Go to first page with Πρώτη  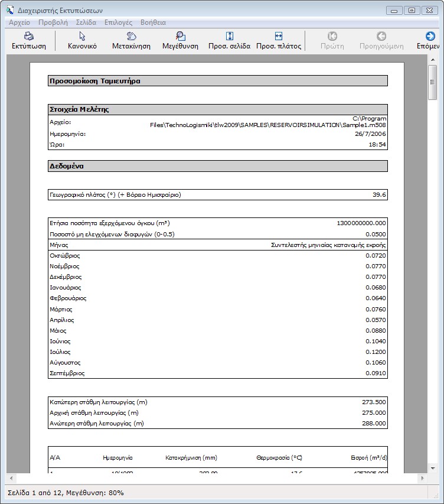[332, 37]
